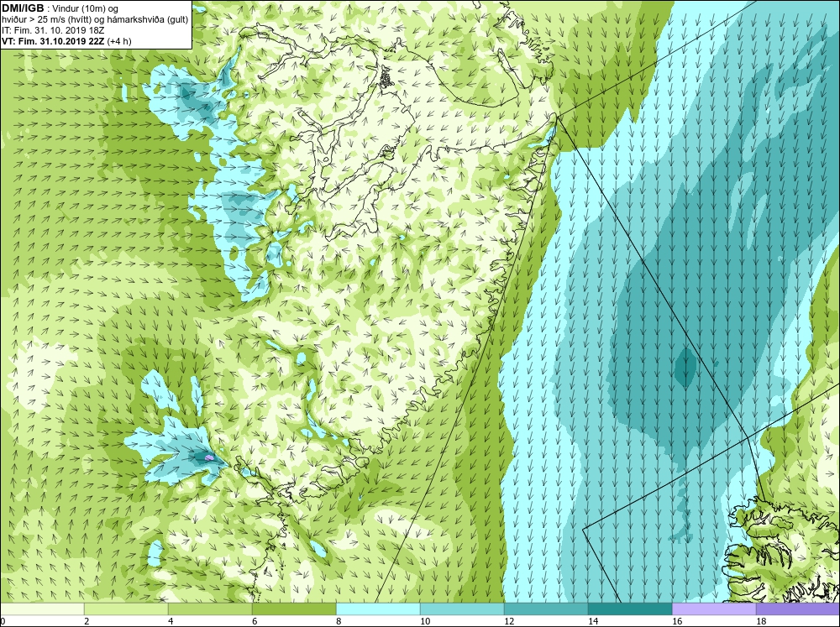
Task: Select the lavender 16–18 legend swatch
Action: tap(714, 609)
